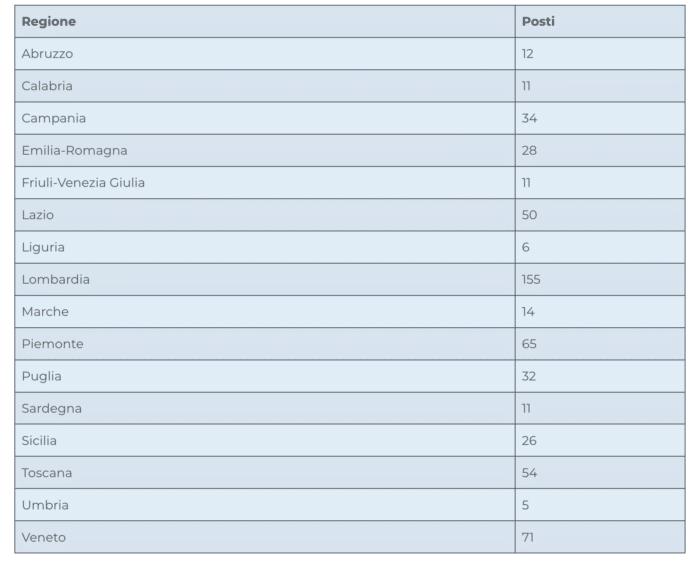This screenshot has width=696, height=563.
Task: Select the Sardegna row name
Action: 52,408
